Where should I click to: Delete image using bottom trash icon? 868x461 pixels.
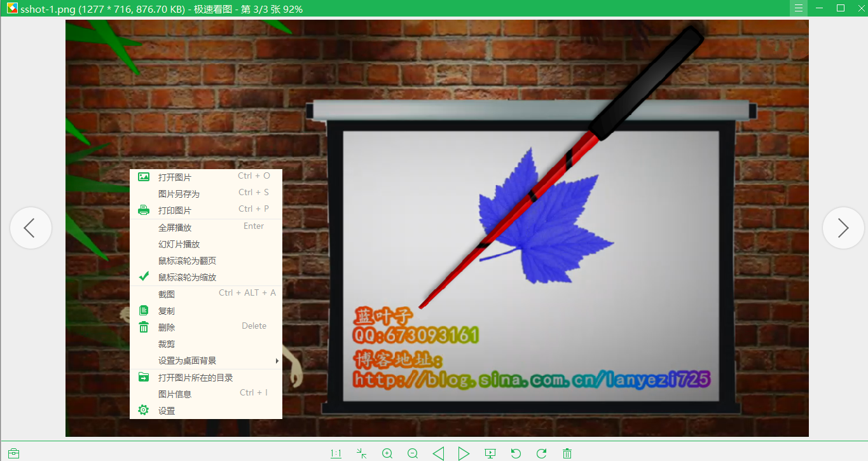pyautogui.click(x=567, y=453)
